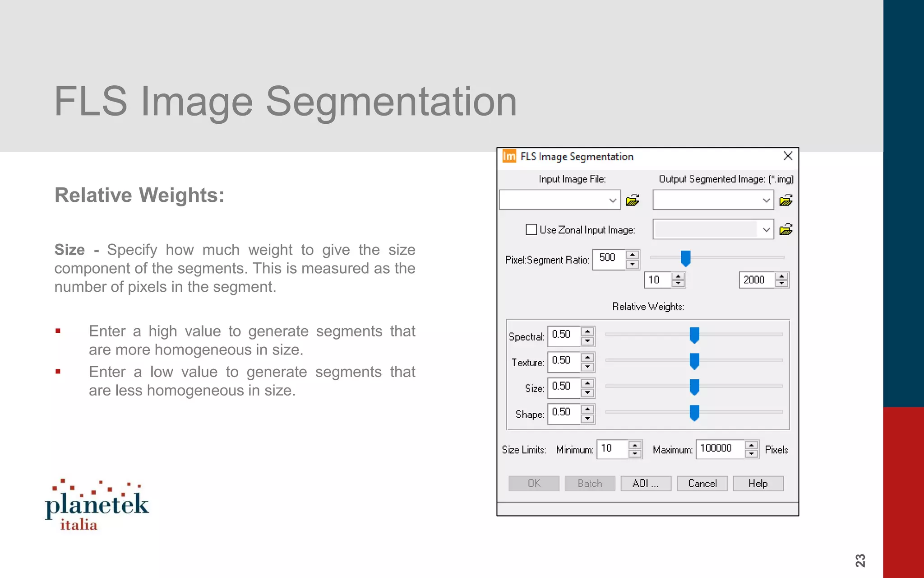The image size is (924, 578).
Task: Expand the Output Segmented Image dropdown
Action: point(766,200)
